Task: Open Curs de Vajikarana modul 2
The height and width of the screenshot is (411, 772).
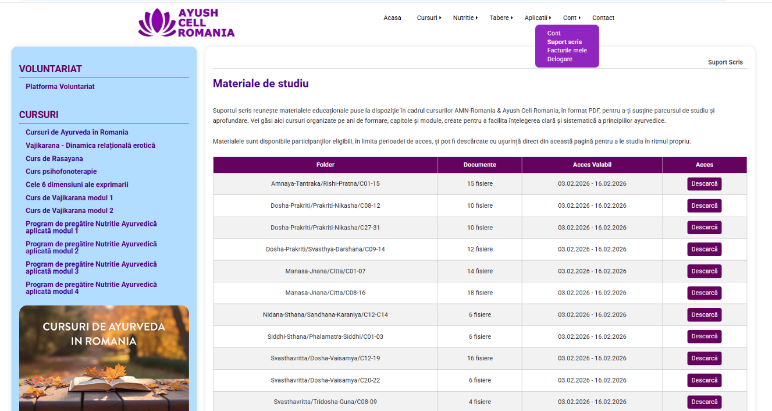Action: pos(69,210)
